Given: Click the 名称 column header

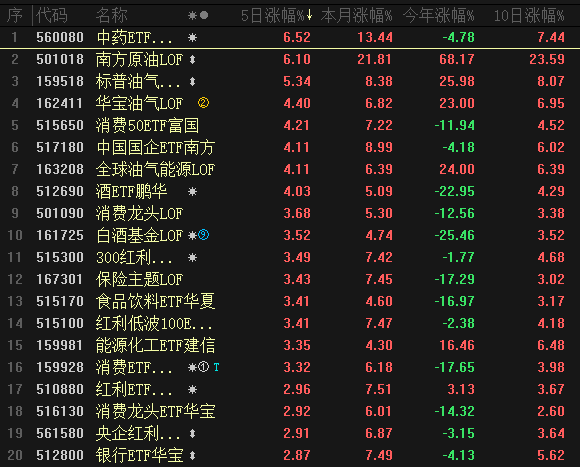Looking at the screenshot, I should click(111, 16).
